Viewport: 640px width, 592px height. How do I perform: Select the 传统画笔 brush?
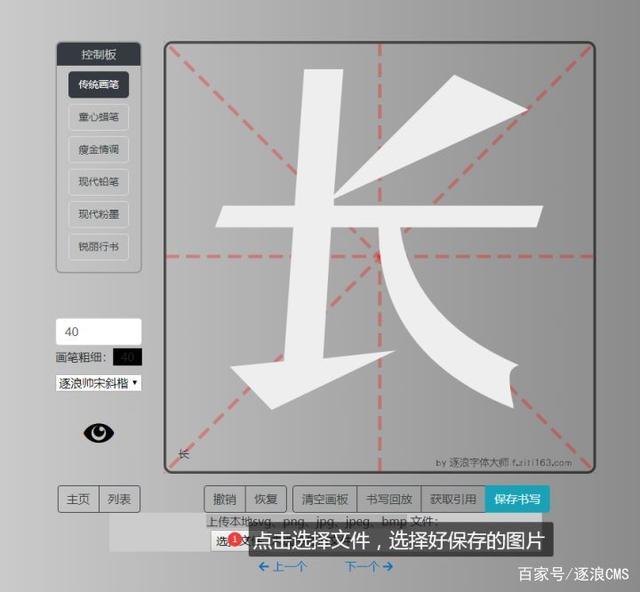tap(99, 85)
